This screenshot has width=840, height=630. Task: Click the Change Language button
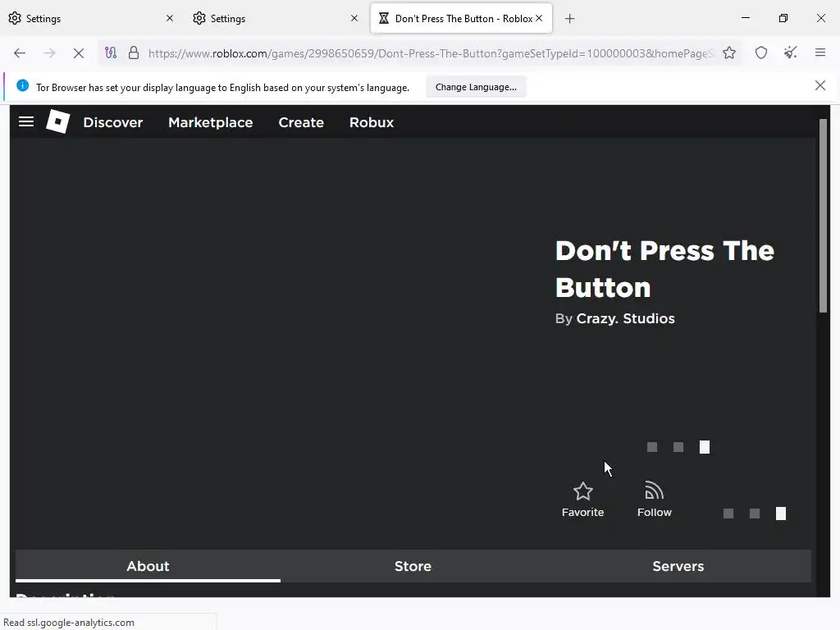click(476, 87)
